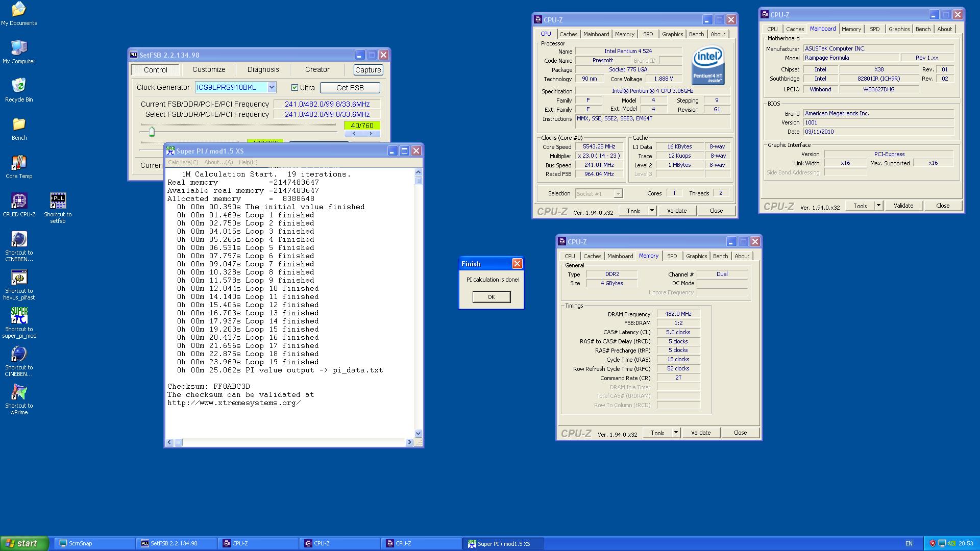Viewport: 980px width, 551px height.
Task: Click the Capture button in SetFSB
Action: (x=368, y=70)
